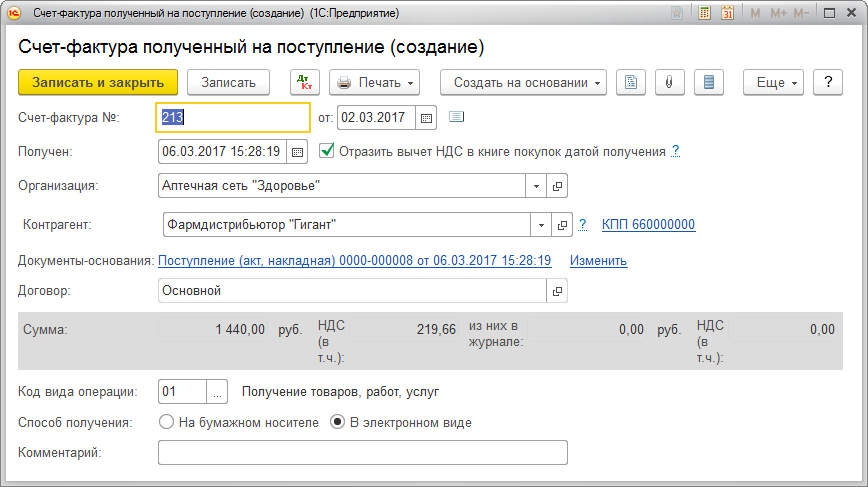Image resolution: width=868 pixels, height=487 pixels.
Task: Maximize the window using title bar button
Action: click(x=829, y=13)
